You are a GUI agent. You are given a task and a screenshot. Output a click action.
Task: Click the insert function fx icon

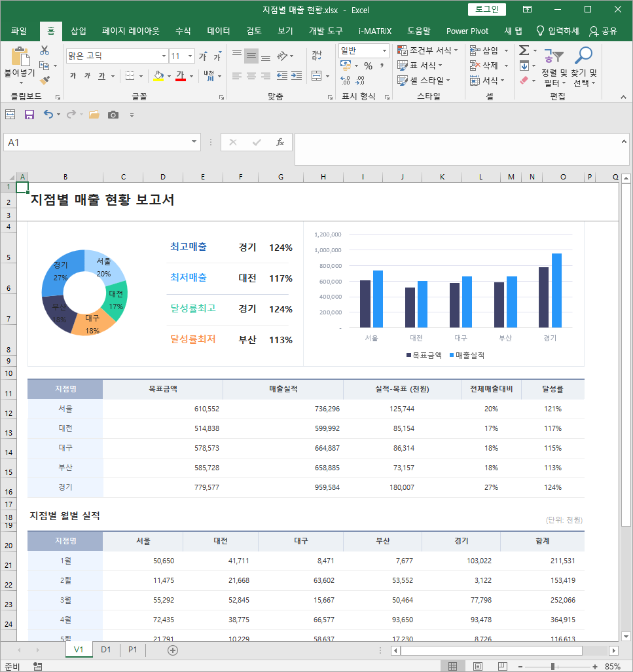pyautogui.click(x=280, y=142)
